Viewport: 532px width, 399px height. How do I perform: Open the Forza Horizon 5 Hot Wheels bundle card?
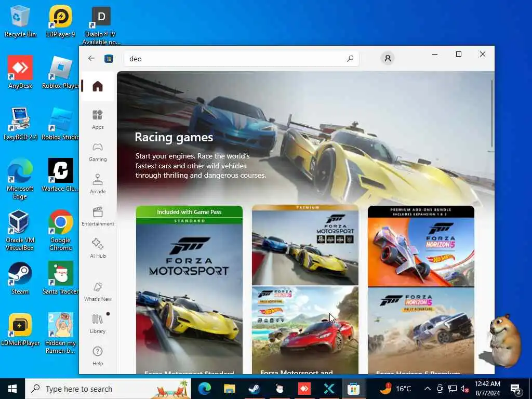point(421,246)
